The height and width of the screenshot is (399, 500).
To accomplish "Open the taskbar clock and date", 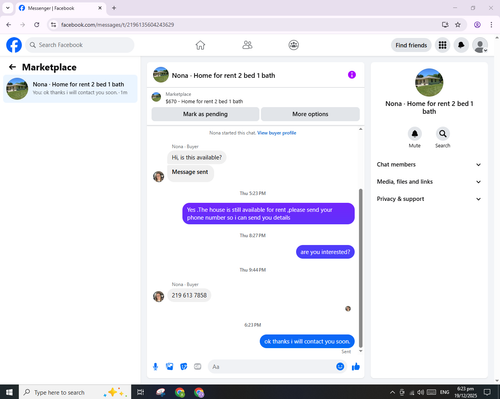I will 465,392.
